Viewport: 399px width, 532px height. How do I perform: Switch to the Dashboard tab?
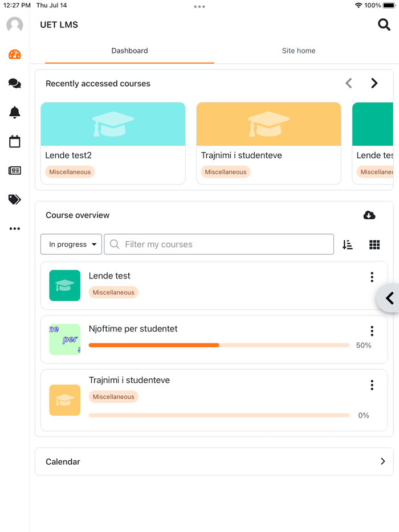point(129,51)
